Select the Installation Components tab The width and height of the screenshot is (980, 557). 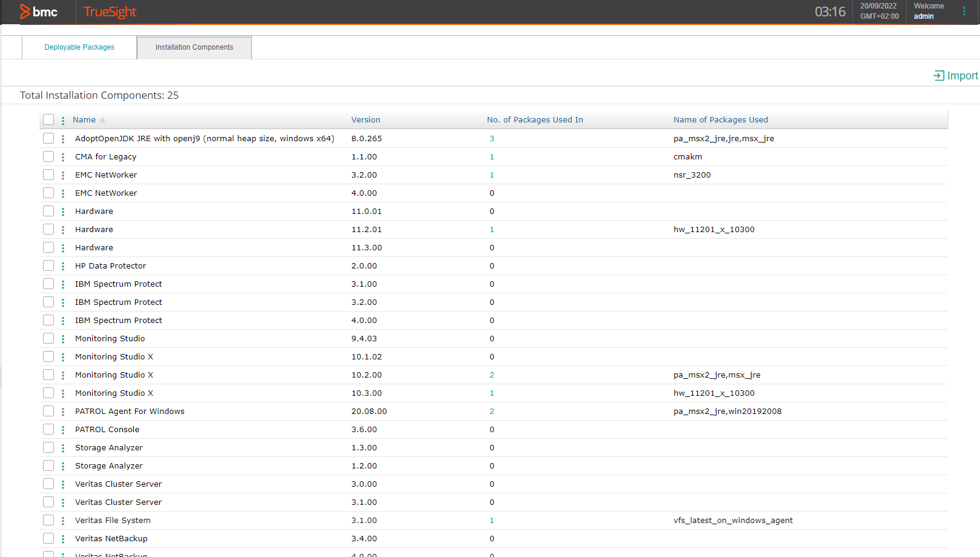[x=194, y=47]
